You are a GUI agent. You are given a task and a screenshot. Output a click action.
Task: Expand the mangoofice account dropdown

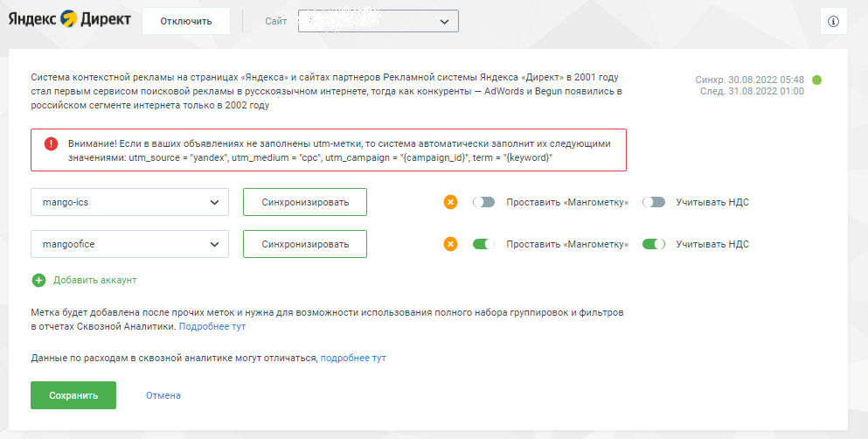coord(129,244)
